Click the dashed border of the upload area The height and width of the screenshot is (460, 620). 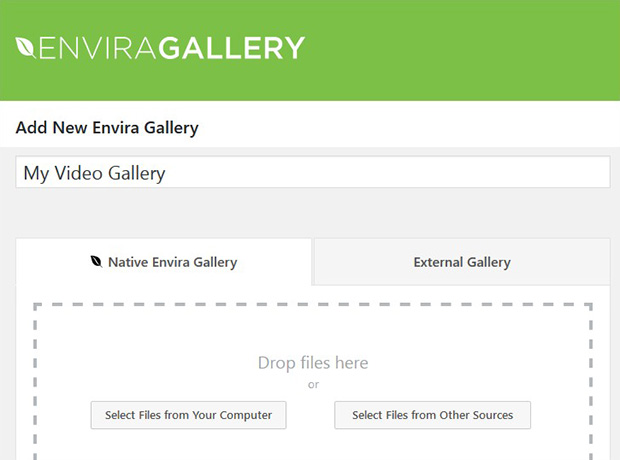click(313, 304)
